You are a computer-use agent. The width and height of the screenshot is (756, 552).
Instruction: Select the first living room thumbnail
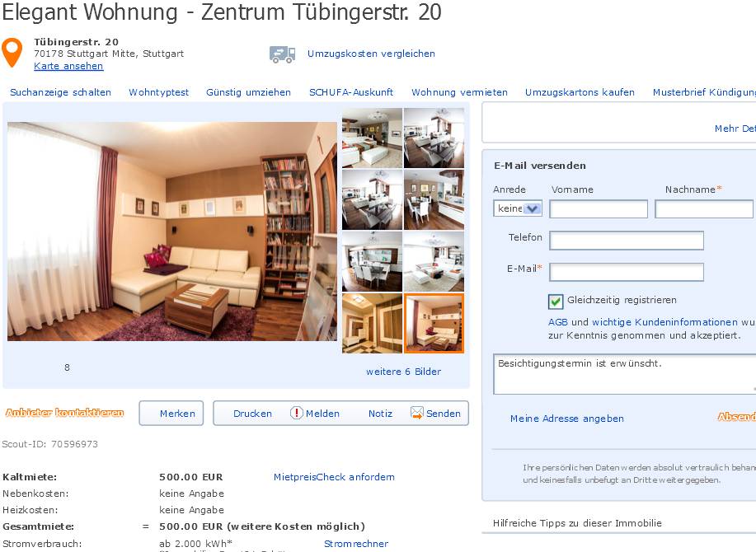click(372, 138)
